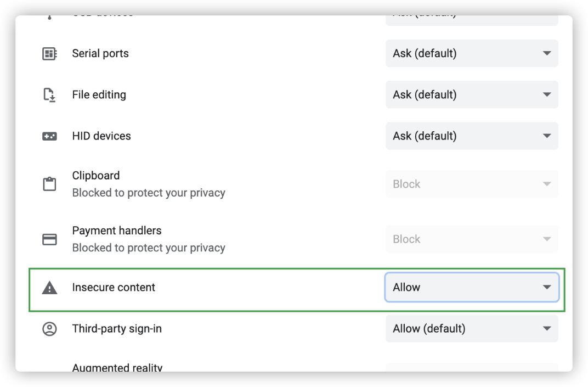This screenshot has width=588, height=387.
Task: Expand the HID devices dropdown
Action: [472, 136]
